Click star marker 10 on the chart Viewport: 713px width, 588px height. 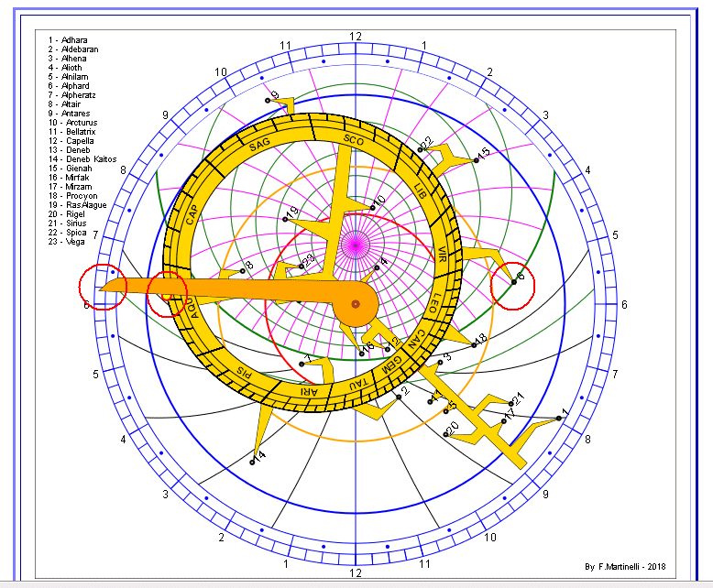(373, 207)
